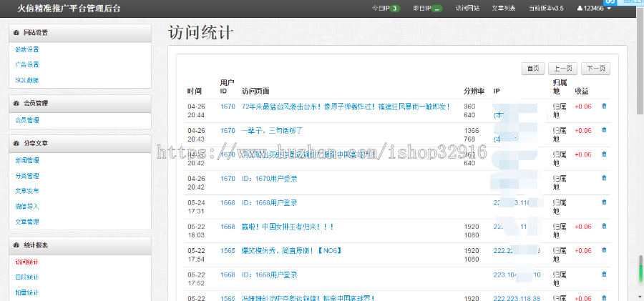Viewport: 644px width, 301px height.
Task: Click trash icon for 05-22 17:52 row
Action: click(604, 275)
